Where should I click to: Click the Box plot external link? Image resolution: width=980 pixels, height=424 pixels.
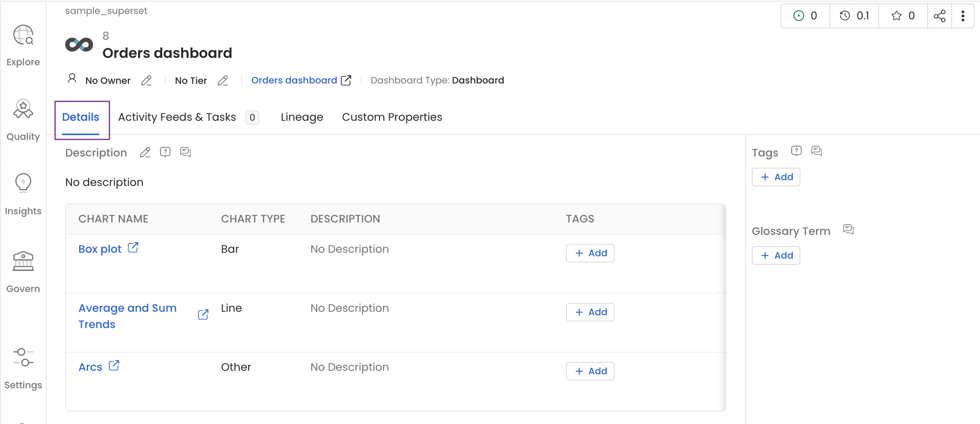click(133, 248)
